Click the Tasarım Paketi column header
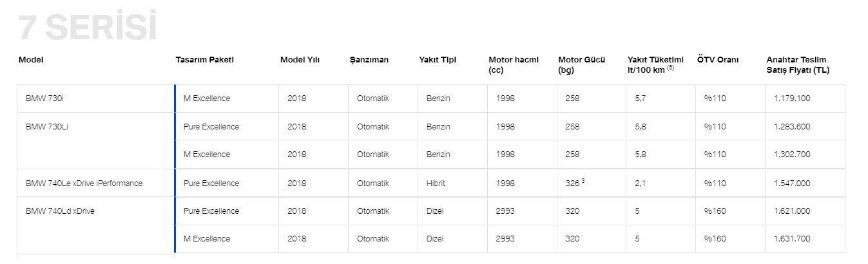Image resolution: width=868 pixels, height=264 pixels. pyautogui.click(x=204, y=60)
